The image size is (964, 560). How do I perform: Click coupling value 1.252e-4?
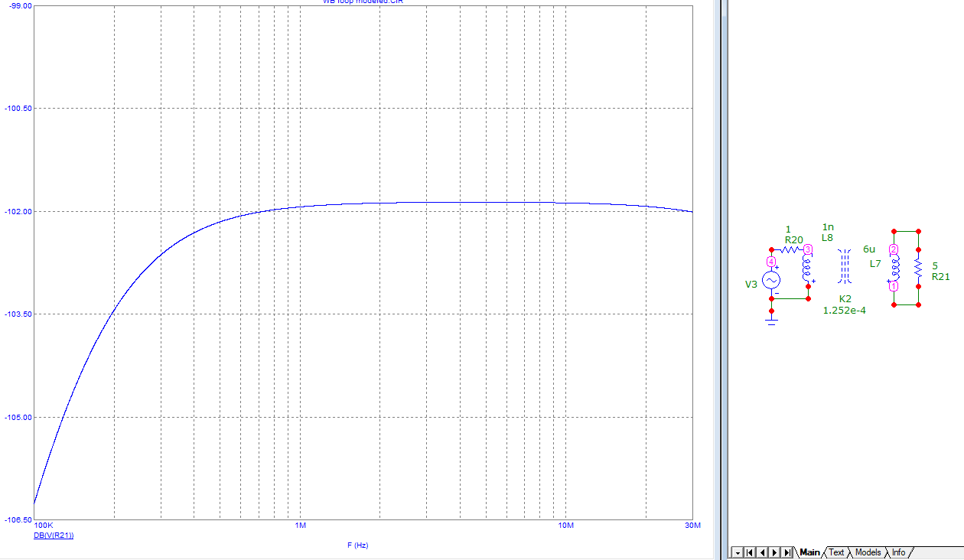pyautogui.click(x=844, y=310)
